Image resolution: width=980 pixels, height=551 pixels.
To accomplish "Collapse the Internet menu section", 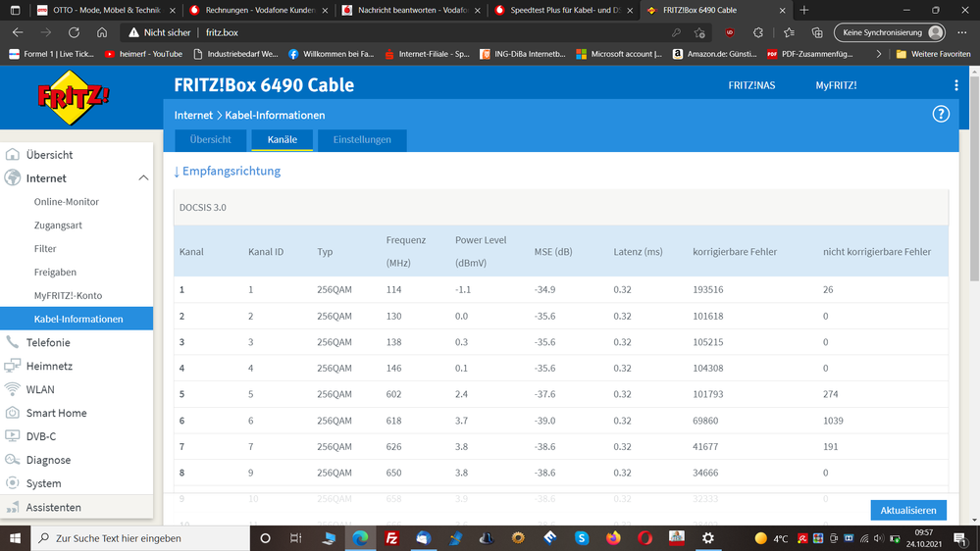I will pyautogui.click(x=143, y=178).
